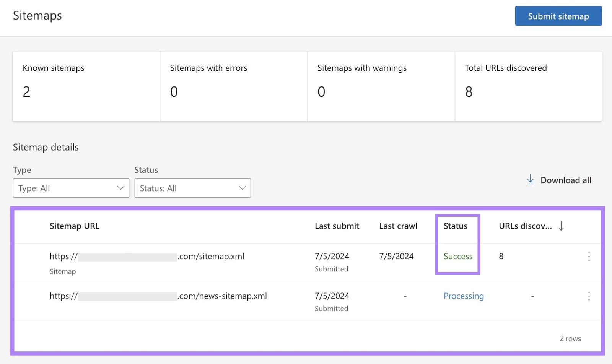612x364 pixels.
Task: Click the 2 rows label
Action: (x=570, y=338)
